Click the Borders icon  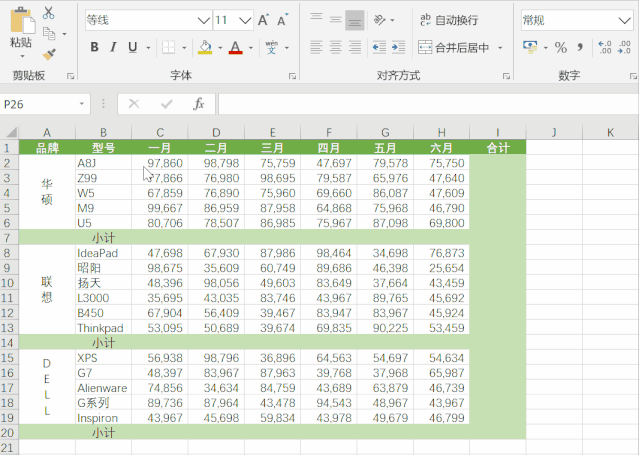(x=168, y=47)
